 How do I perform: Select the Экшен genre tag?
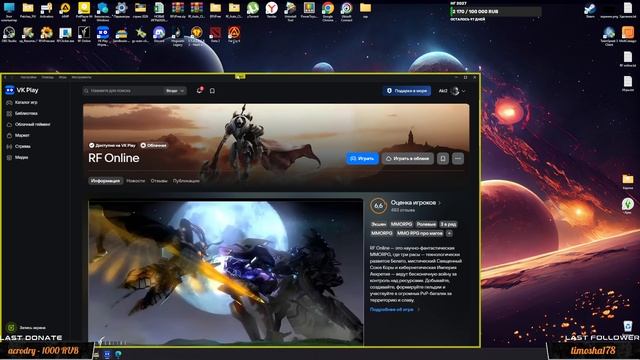point(378,224)
